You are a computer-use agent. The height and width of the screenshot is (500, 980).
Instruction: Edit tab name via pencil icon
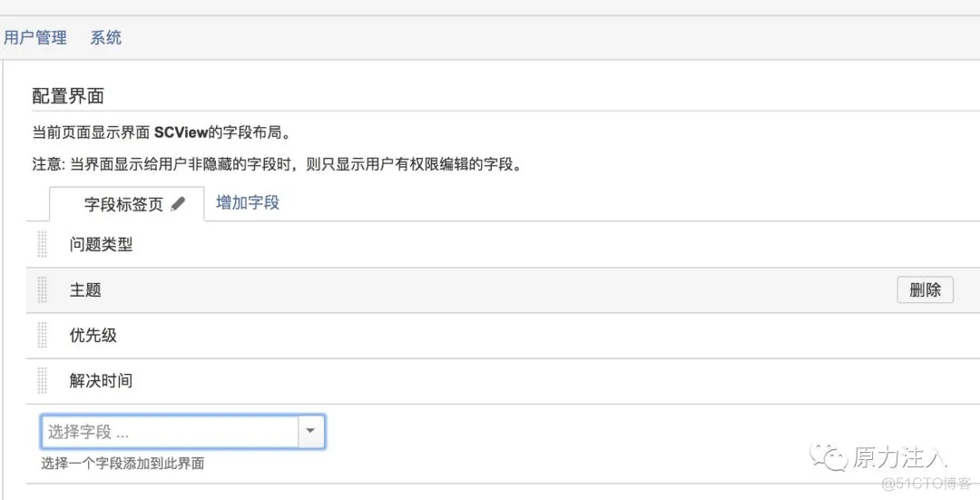[178, 204]
